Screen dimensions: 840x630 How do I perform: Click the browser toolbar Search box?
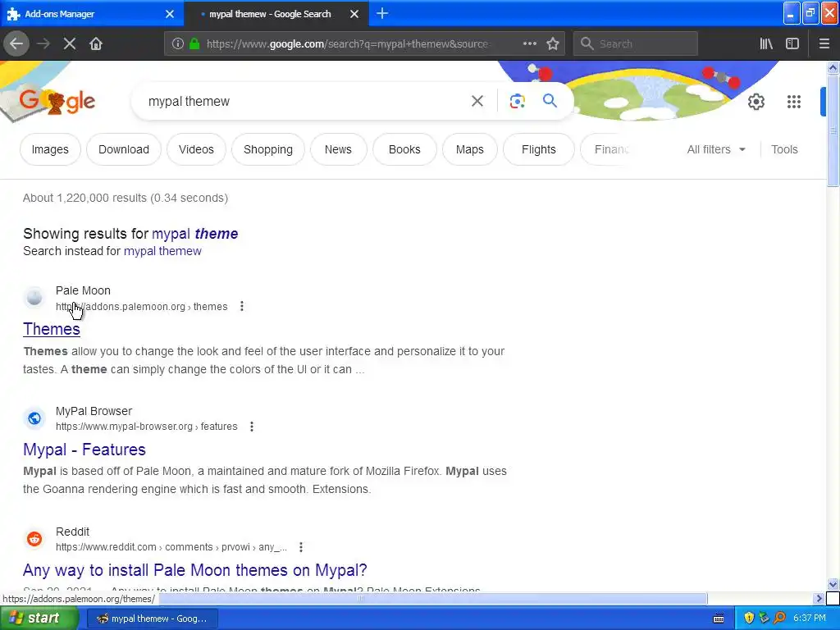(x=636, y=43)
